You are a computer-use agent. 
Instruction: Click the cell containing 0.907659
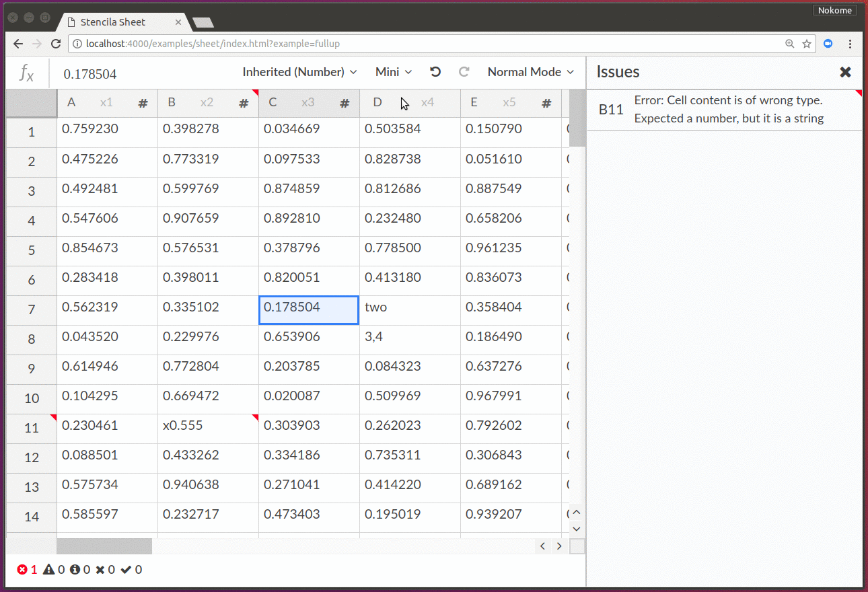pos(208,221)
